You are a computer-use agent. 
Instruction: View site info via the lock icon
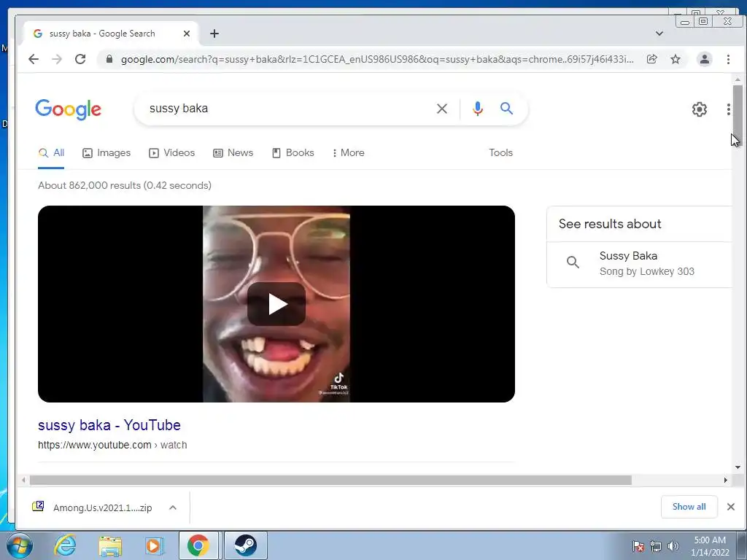[x=109, y=59]
